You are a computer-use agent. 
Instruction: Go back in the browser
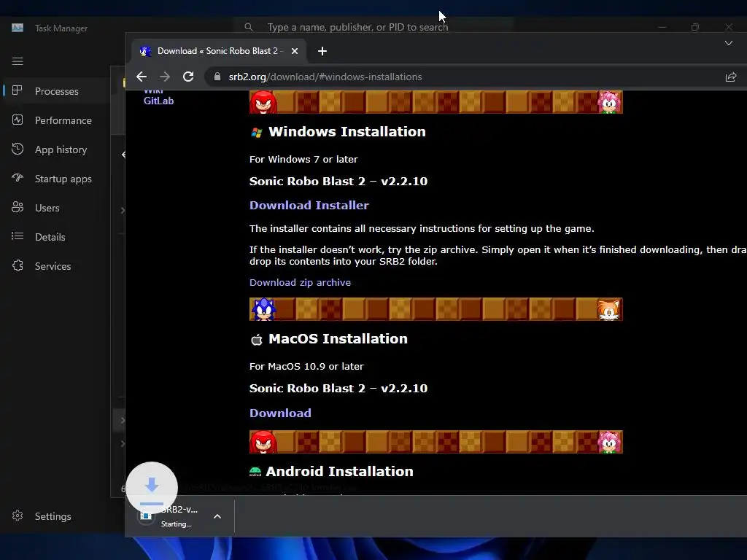pos(142,77)
